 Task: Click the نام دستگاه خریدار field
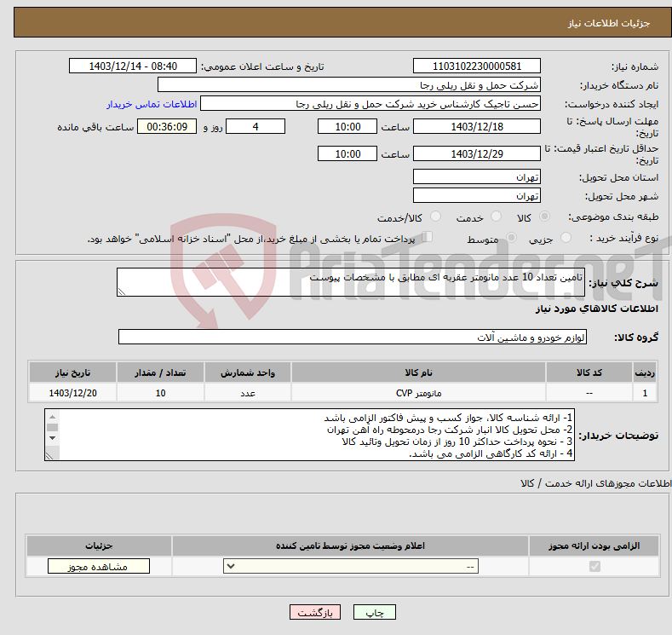point(349,85)
